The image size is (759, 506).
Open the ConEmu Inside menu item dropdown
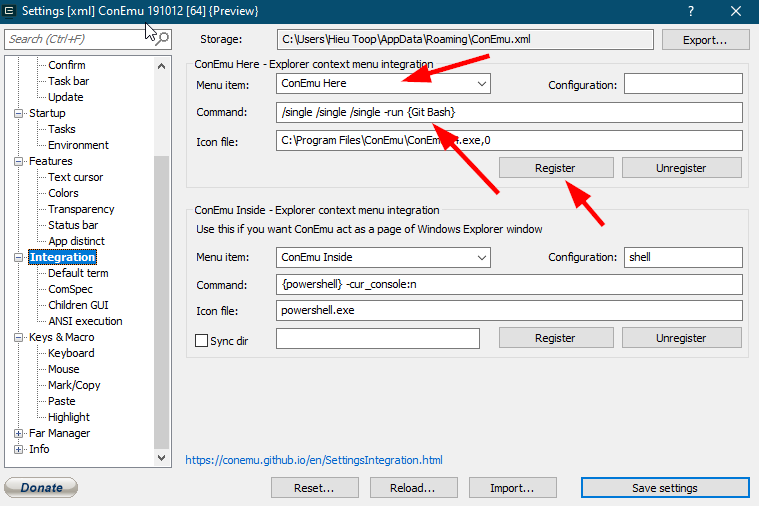(483, 257)
